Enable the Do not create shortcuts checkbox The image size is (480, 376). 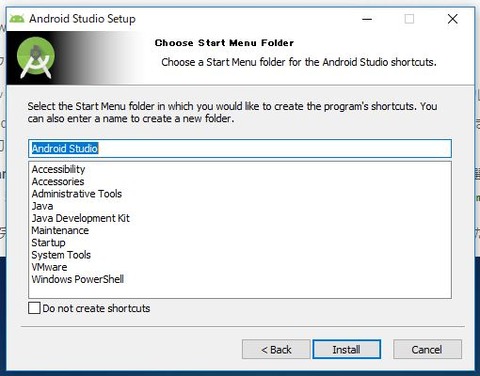click(x=34, y=308)
